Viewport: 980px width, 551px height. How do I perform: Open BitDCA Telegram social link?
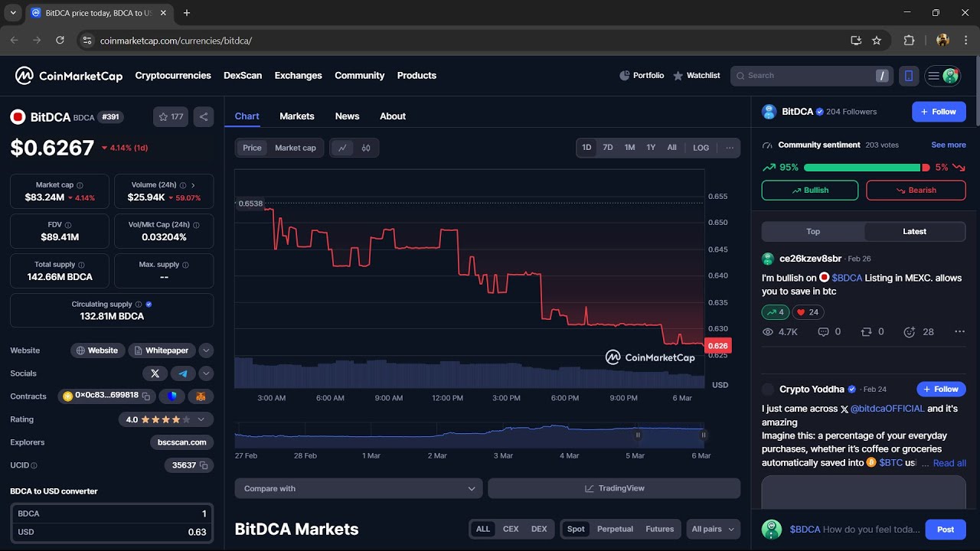point(182,373)
